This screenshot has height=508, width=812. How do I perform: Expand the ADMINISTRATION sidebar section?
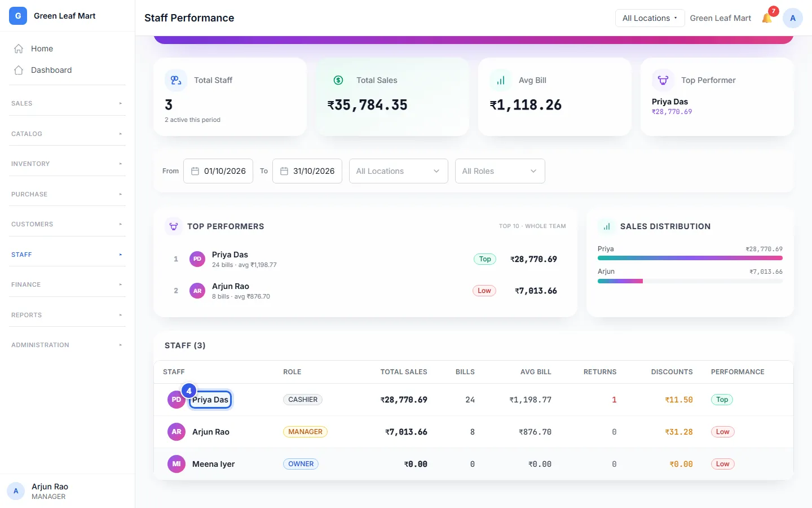click(x=67, y=345)
